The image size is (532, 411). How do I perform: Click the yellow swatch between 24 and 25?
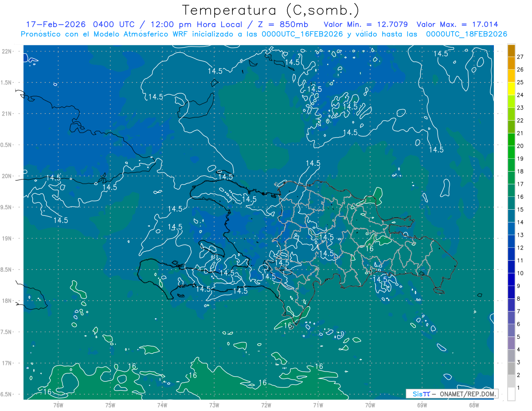tap(511, 89)
